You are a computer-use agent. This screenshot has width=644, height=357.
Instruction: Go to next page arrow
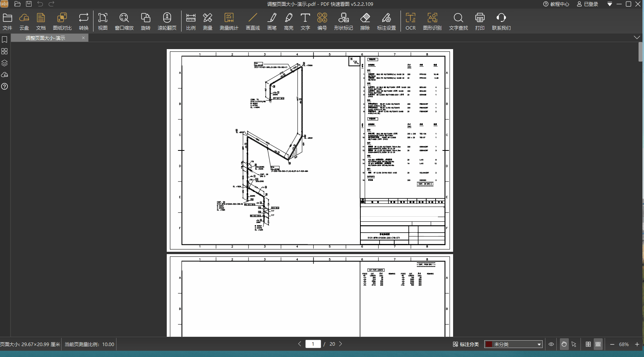coord(341,344)
